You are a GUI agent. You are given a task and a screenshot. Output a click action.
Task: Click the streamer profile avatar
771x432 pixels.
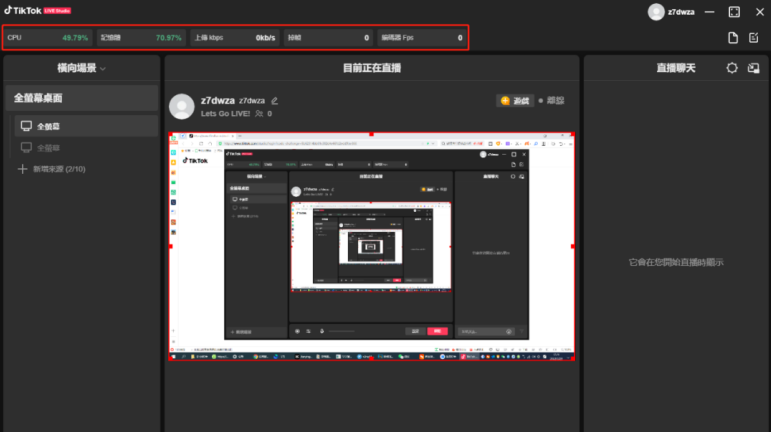(181, 106)
